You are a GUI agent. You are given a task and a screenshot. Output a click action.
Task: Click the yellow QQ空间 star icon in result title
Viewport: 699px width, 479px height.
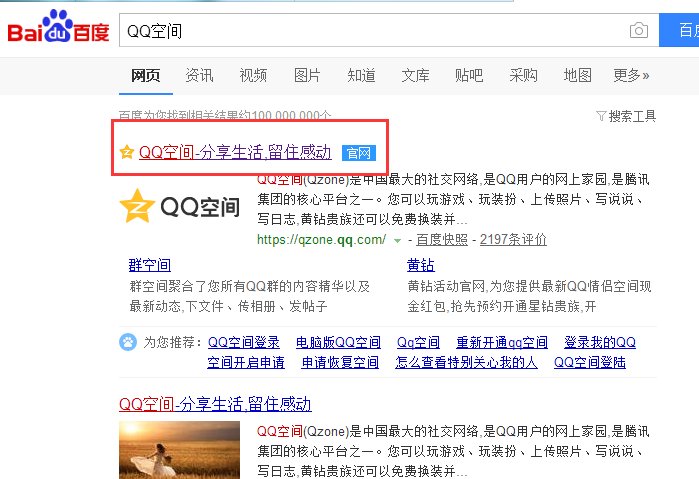click(127, 152)
